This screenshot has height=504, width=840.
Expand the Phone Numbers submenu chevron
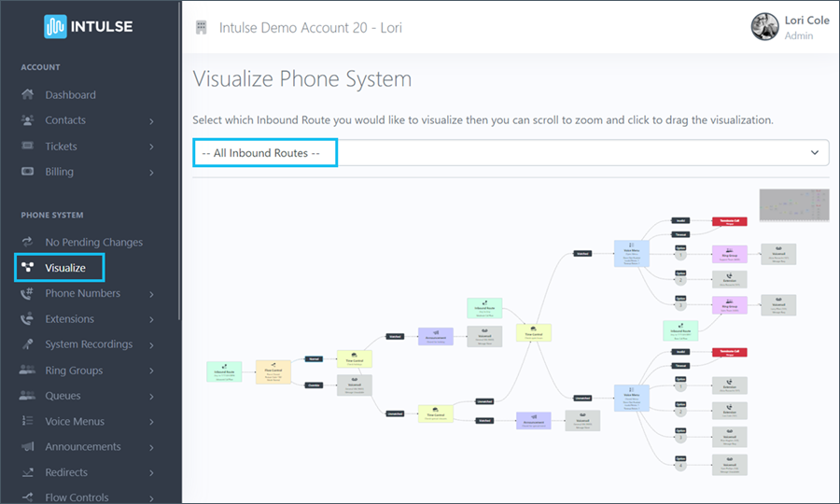click(x=151, y=294)
